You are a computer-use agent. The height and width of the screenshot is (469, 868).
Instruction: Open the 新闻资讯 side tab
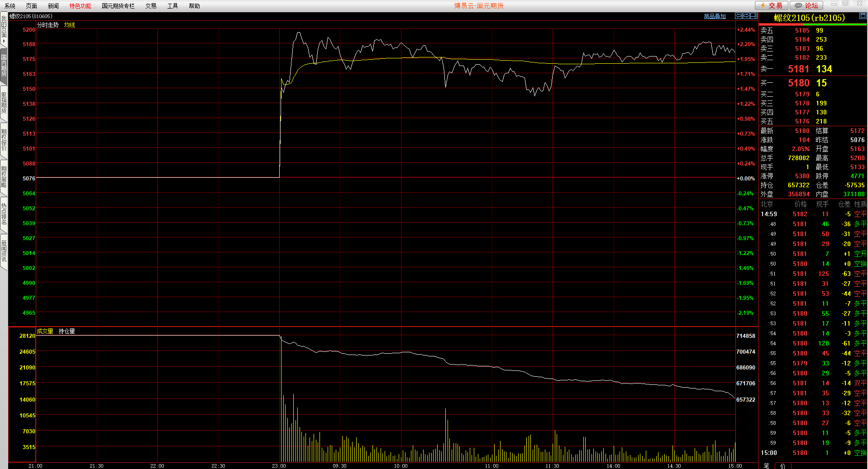coord(4,251)
